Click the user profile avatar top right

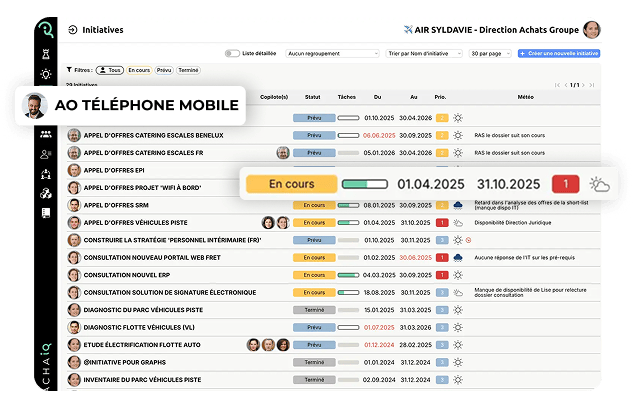(x=592, y=29)
